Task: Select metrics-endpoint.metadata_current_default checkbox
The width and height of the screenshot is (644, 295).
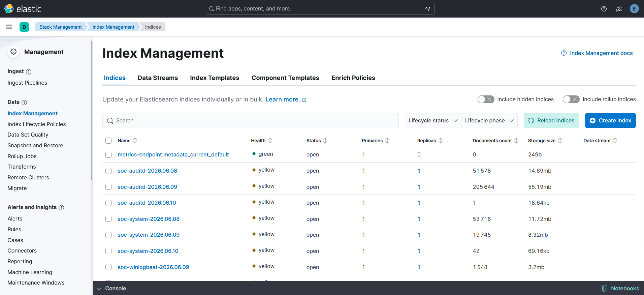Action: 108,155
